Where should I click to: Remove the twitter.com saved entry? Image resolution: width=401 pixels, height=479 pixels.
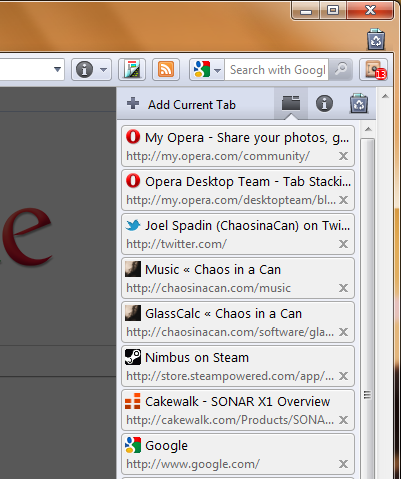point(343,244)
